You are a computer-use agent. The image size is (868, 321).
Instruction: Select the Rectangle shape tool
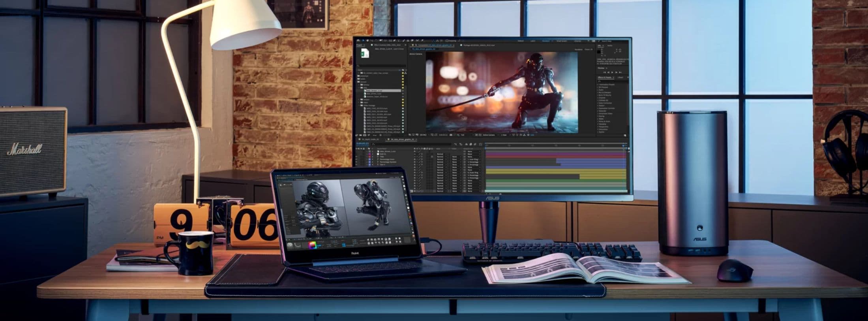coord(390,41)
